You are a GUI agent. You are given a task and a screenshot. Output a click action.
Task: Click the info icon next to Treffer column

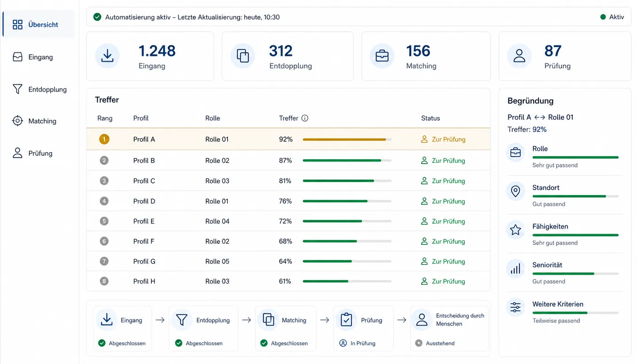pyautogui.click(x=305, y=118)
